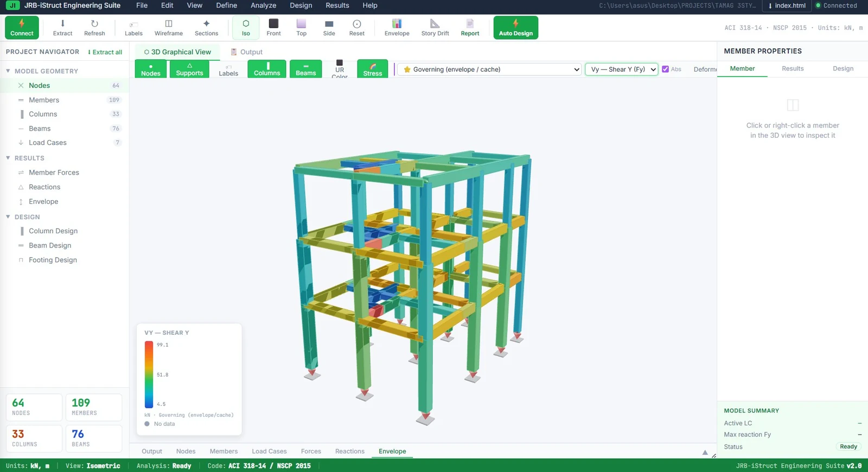Image resolution: width=868 pixels, height=472 pixels.
Task: Open the Edit menu
Action: [x=167, y=5]
